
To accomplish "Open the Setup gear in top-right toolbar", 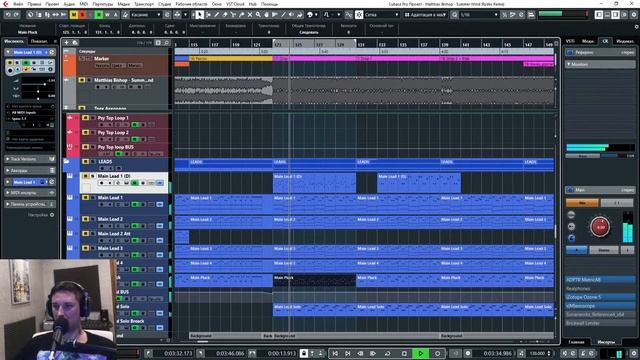I will point(634,15).
